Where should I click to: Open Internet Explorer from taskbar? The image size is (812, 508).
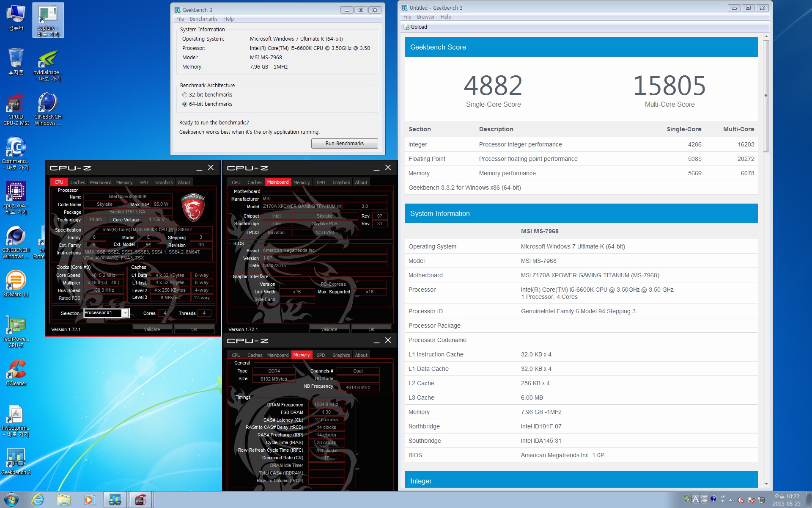(38, 500)
